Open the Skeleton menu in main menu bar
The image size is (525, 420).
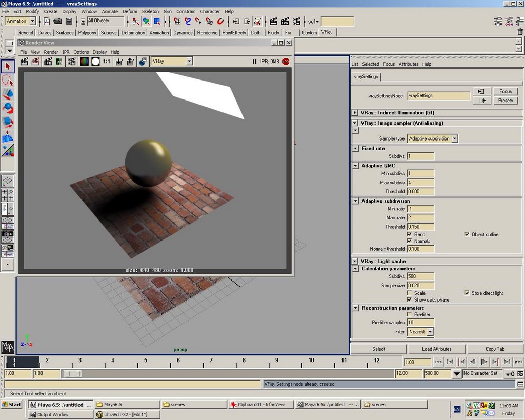(x=150, y=11)
